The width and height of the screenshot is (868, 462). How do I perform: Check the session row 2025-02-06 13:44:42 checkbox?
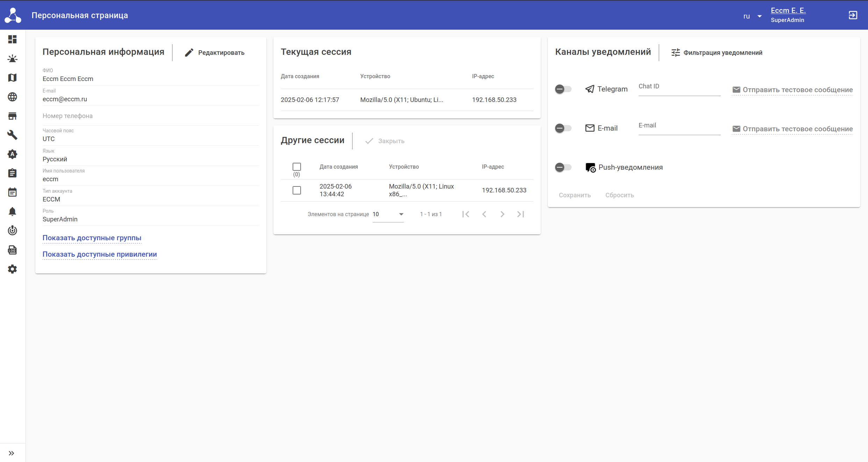click(296, 190)
